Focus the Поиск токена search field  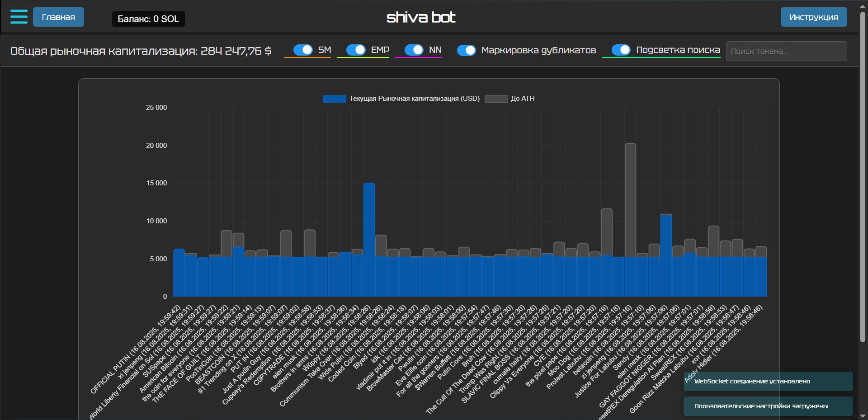786,51
